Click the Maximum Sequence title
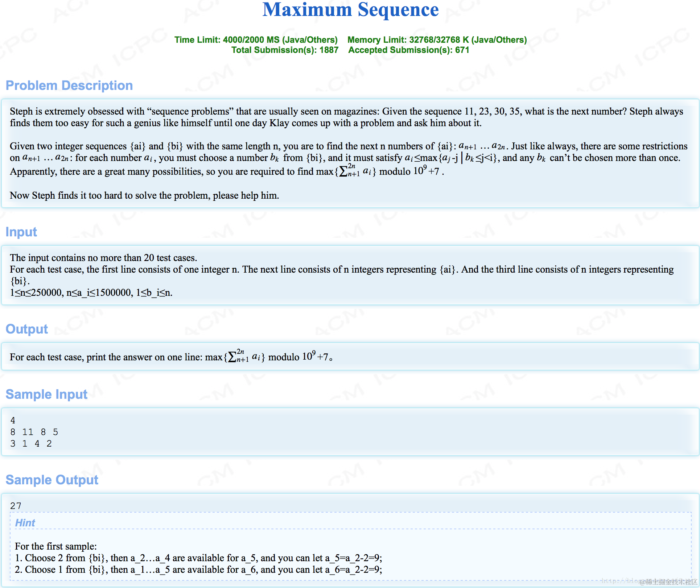The width and height of the screenshot is (700, 588). pos(350,10)
